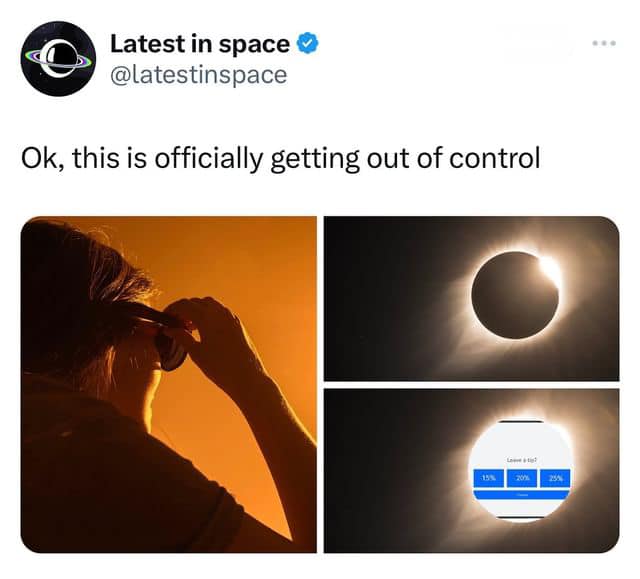Viewport: 640px width, 579px height.
Task: Click the Leave a tip? prompt text
Action: (522, 460)
